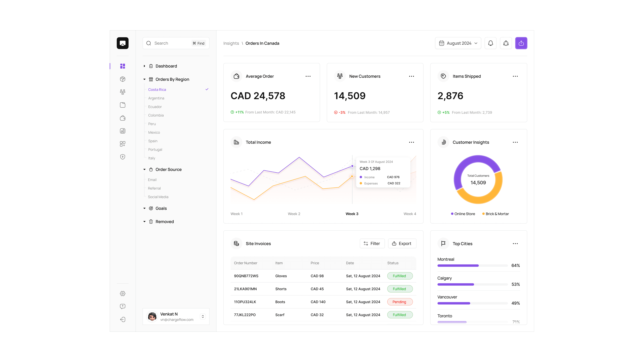Toggle Online Store legend item
Screen dimensions: 644x362
(463, 214)
